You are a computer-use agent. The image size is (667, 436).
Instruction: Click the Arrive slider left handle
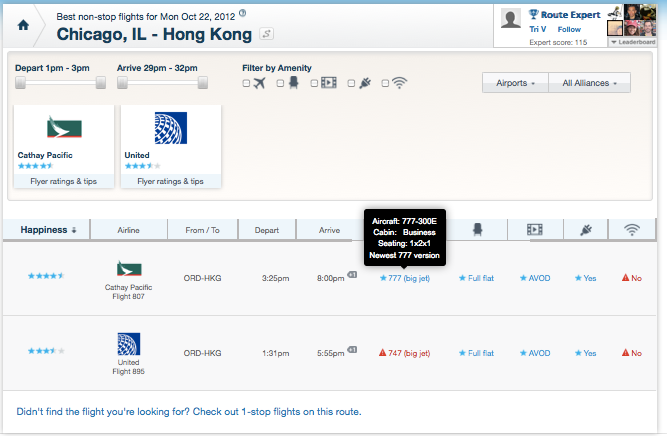point(123,83)
